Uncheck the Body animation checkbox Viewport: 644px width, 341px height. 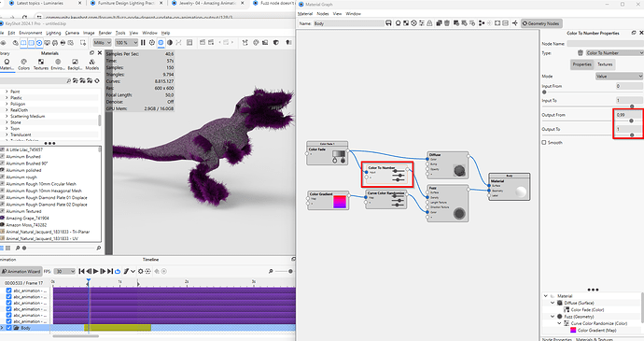click(8, 328)
